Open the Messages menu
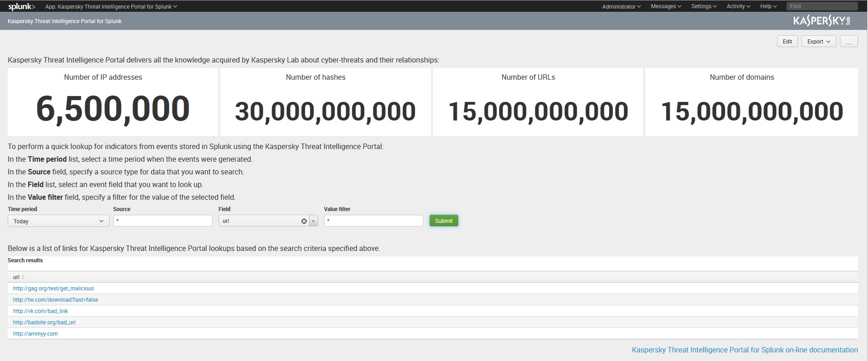This screenshot has height=361, width=868. coord(666,6)
